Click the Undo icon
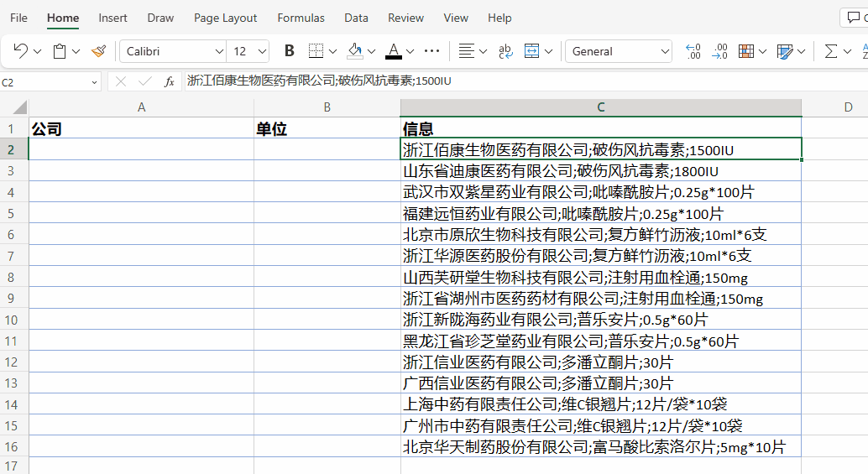Viewport: 868px width, 474px height. (x=20, y=51)
